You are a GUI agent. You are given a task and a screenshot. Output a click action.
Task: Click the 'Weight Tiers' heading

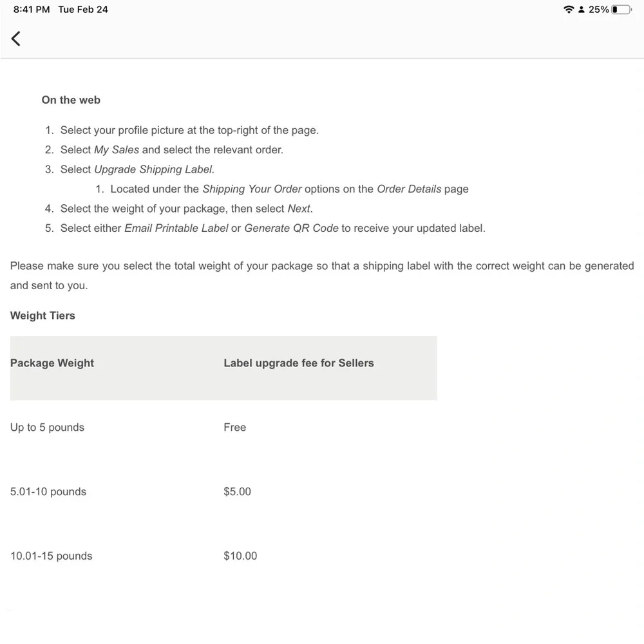(x=43, y=316)
